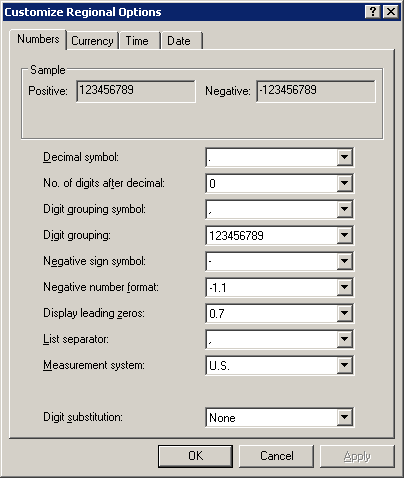Select the Date tab

[x=179, y=41]
